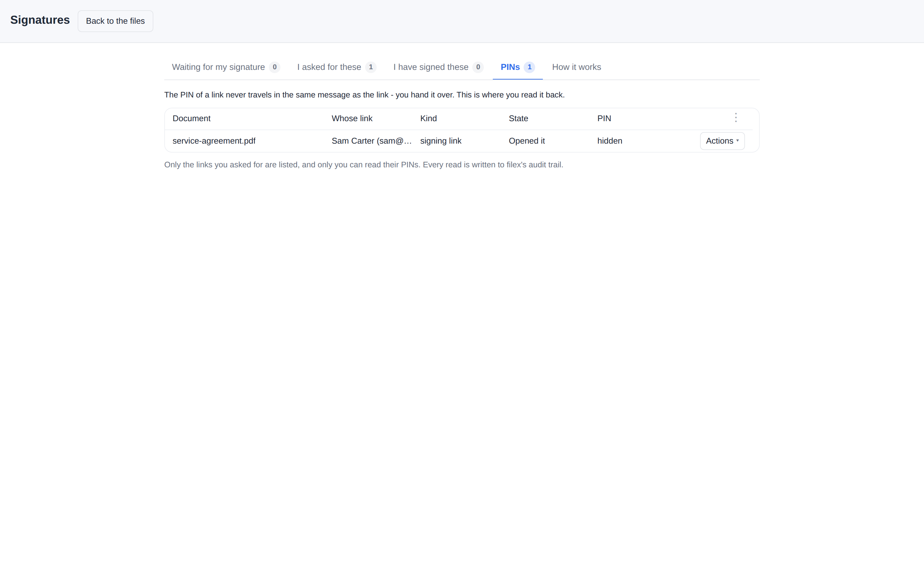This screenshot has height=577, width=924.
Task: Click the Document column header
Action: coord(191,118)
